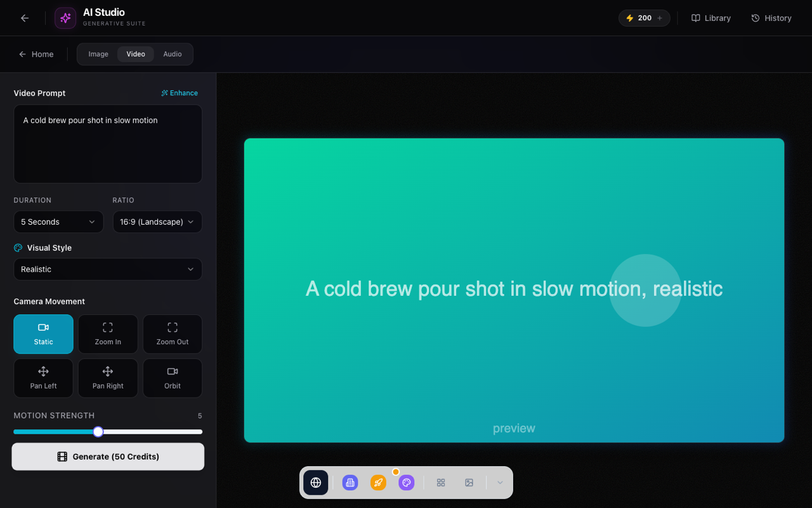This screenshot has width=812, height=508.
Task: Select Pan Left camera movement
Action: click(44, 378)
